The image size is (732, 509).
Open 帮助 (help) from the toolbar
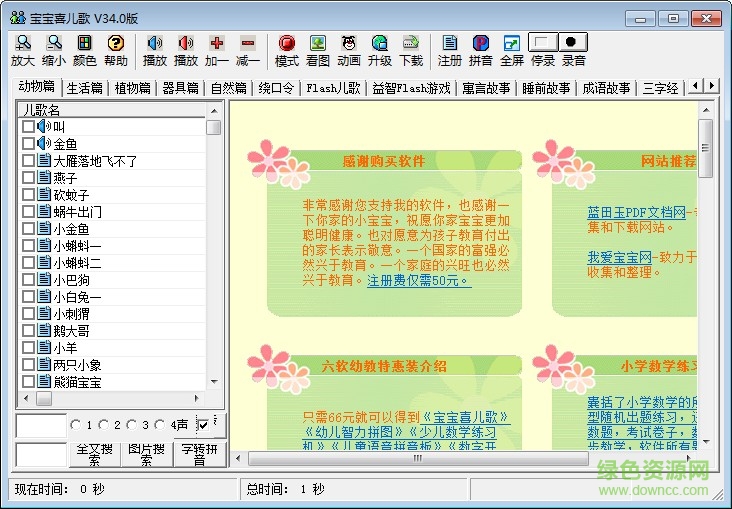point(116,44)
